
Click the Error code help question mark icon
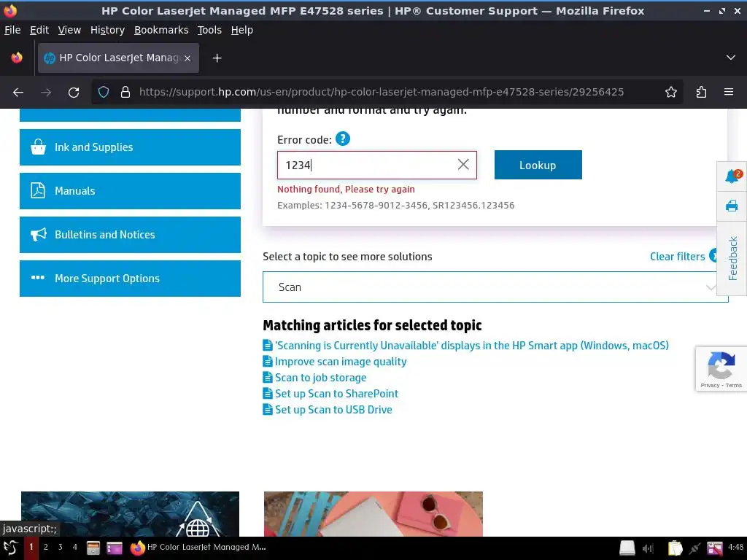[x=343, y=139]
